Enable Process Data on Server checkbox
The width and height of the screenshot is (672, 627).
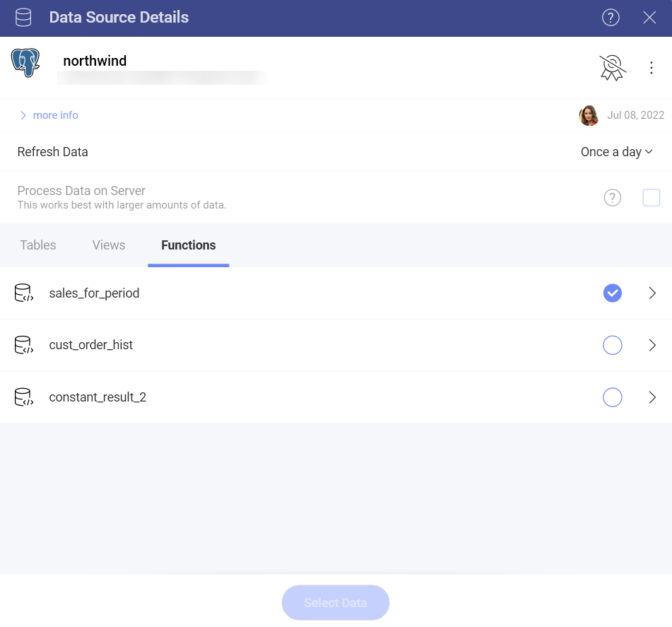[x=651, y=198]
